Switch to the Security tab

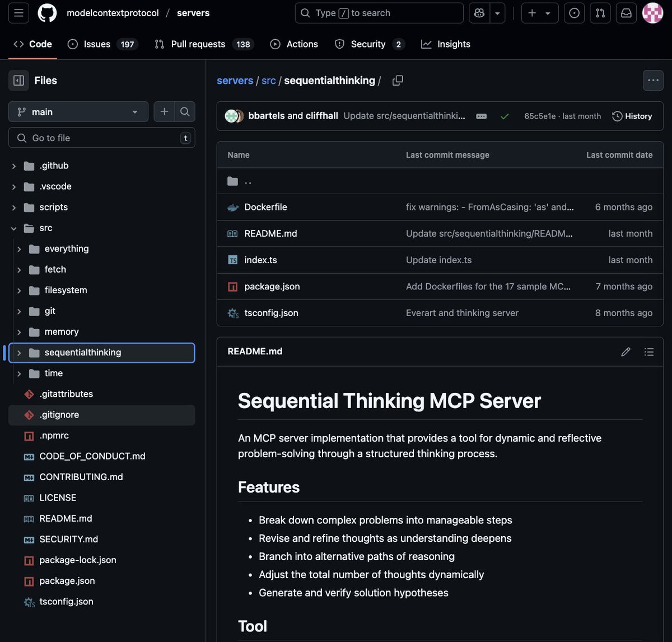(x=370, y=44)
